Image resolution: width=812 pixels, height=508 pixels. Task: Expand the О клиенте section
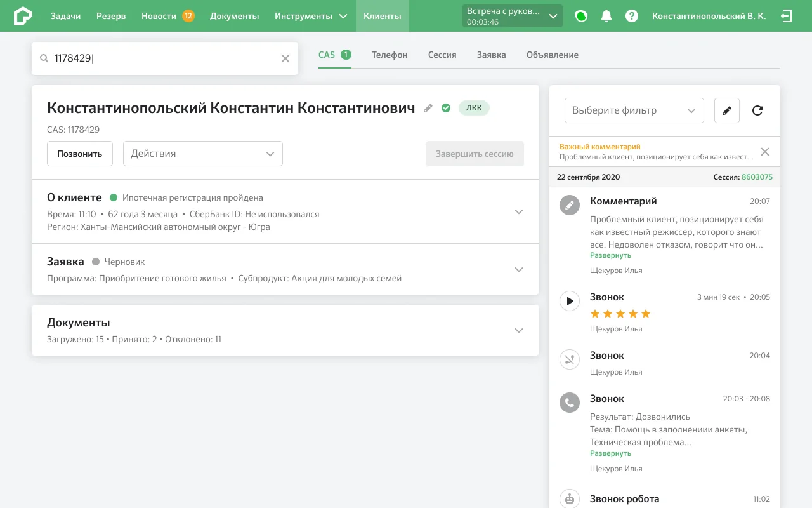pos(519,212)
